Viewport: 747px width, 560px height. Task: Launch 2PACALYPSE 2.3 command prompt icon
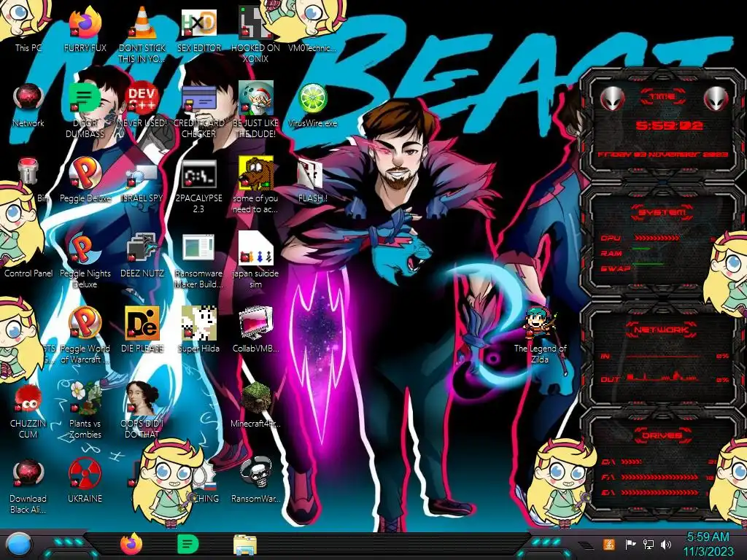199,186
